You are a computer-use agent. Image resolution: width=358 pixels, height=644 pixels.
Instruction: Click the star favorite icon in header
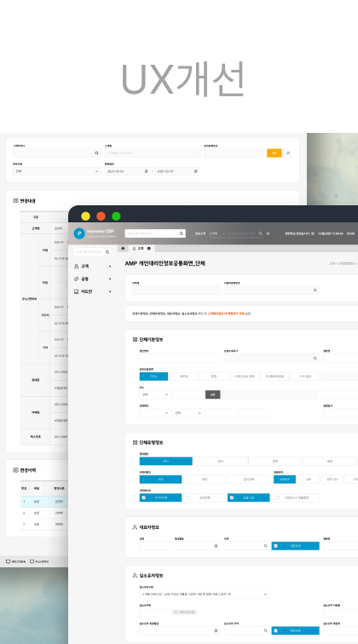point(268,233)
